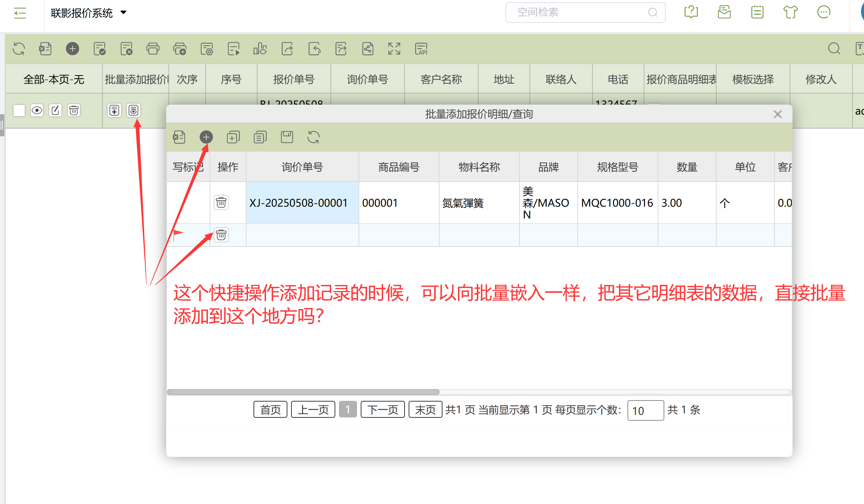Add new row in dialog toolbar

click(206, 137)
